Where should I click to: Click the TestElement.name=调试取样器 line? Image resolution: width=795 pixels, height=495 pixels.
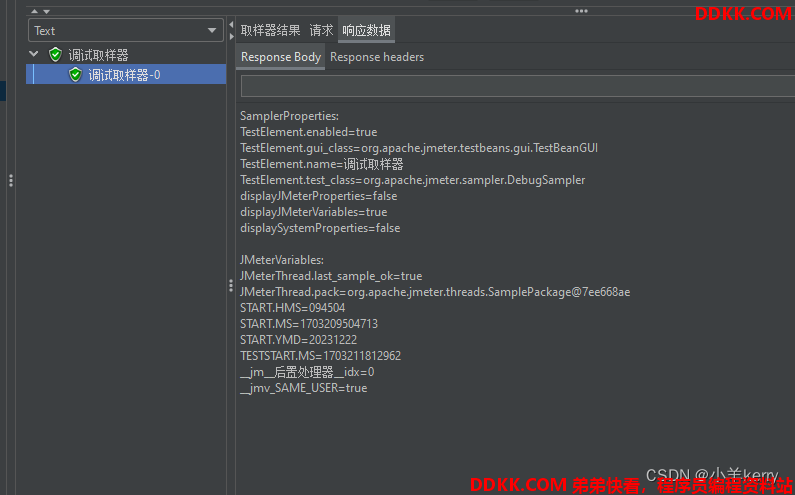pos(322,164)
